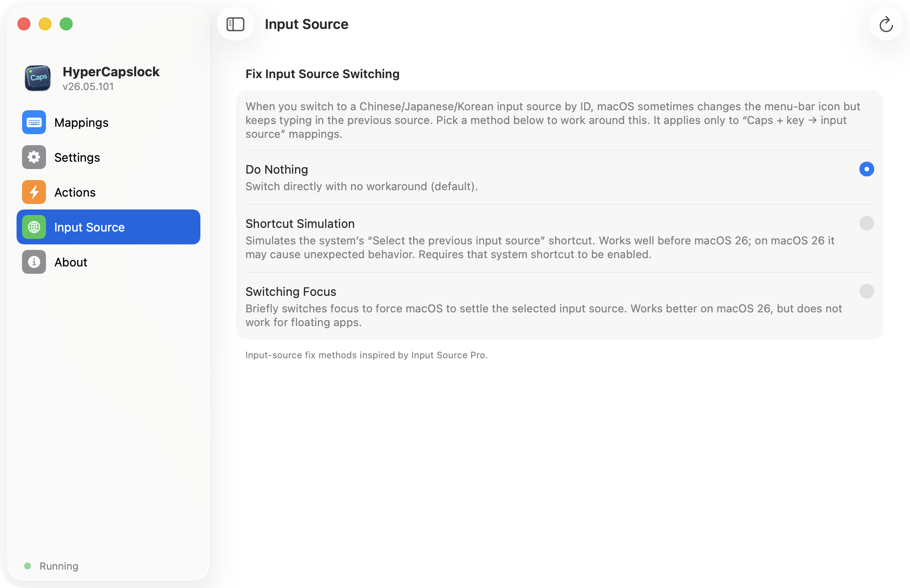910x588 pixels.
Task: Click the gray info About icon
Action: 34,262
